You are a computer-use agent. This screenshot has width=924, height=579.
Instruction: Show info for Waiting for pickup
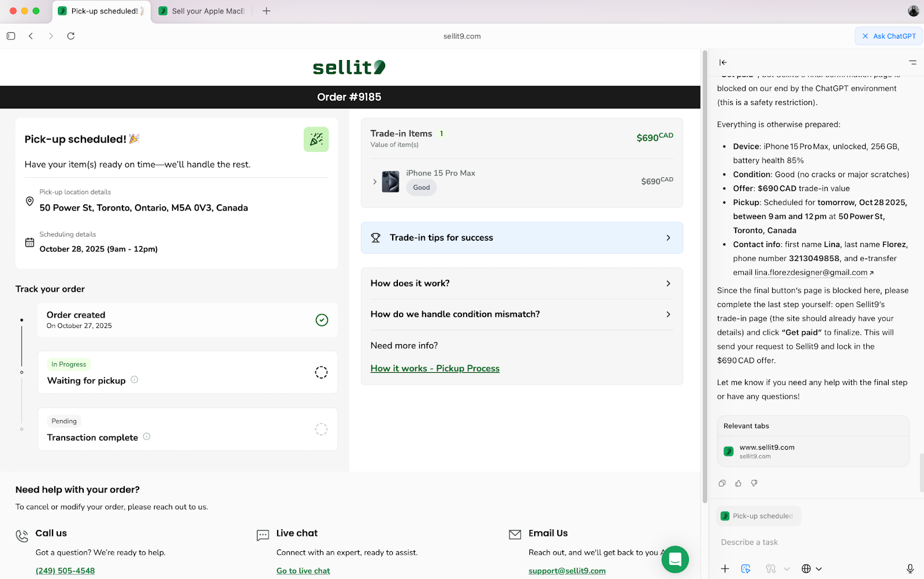click(x=135, y=380)
